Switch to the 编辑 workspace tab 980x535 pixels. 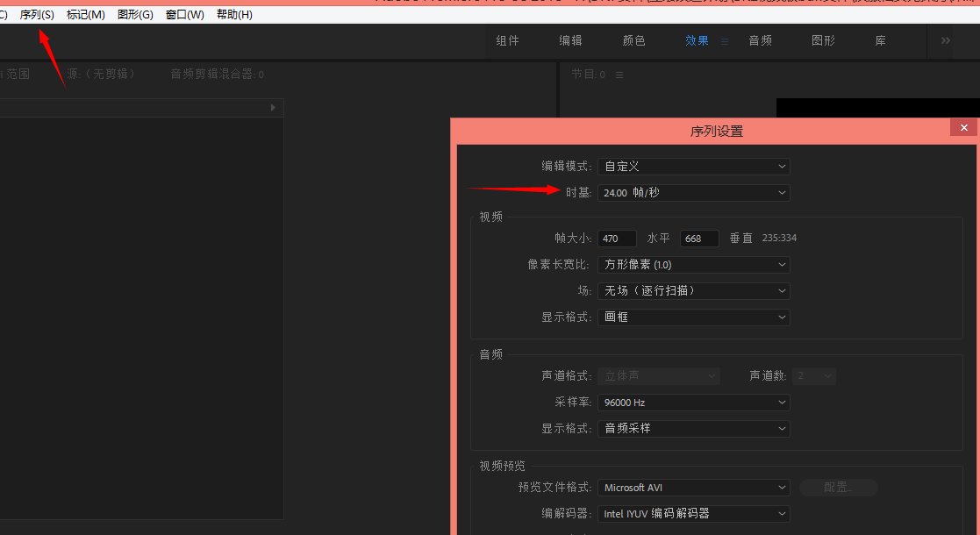point(570,40)
